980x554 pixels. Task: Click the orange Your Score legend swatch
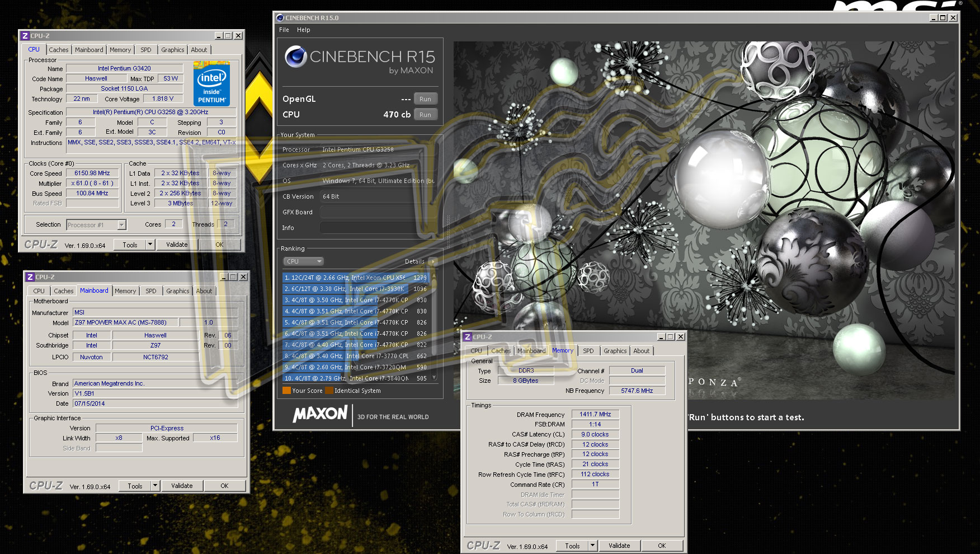click(x=286, y=391)
